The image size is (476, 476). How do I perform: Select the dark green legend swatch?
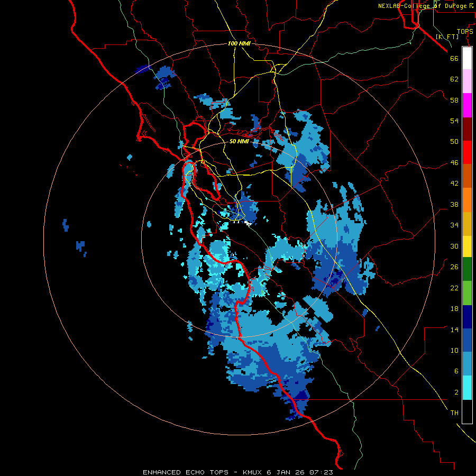click(x=467, y=269)
